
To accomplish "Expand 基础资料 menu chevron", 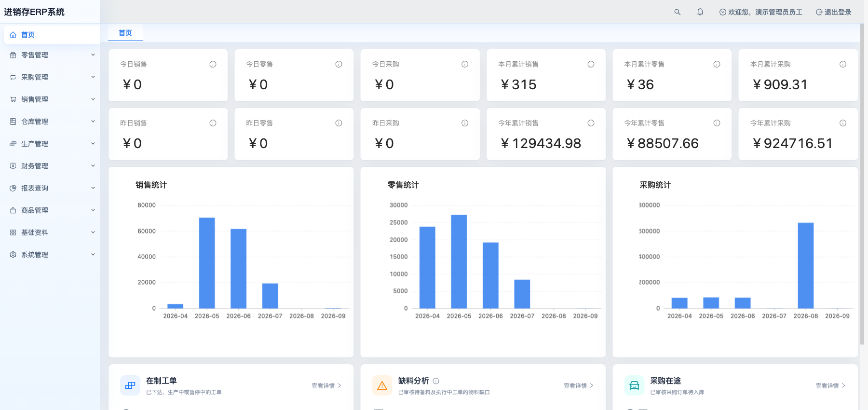I will pyautogui.click(x=93, y=232).
